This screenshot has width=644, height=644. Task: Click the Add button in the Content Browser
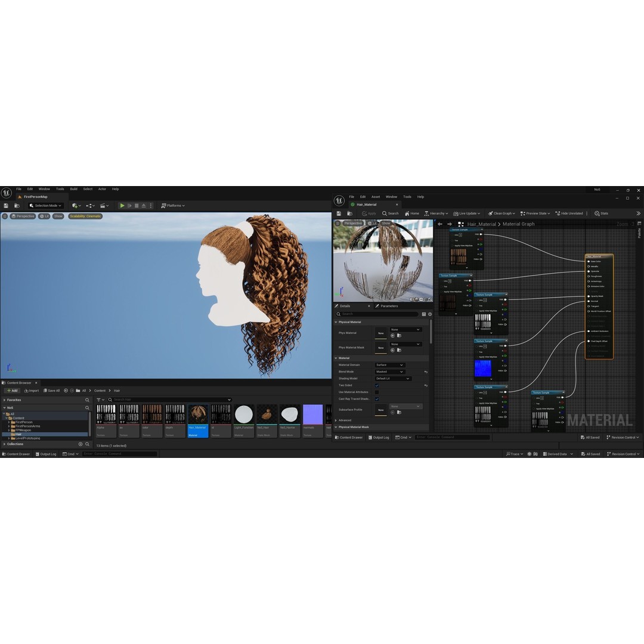12,390
